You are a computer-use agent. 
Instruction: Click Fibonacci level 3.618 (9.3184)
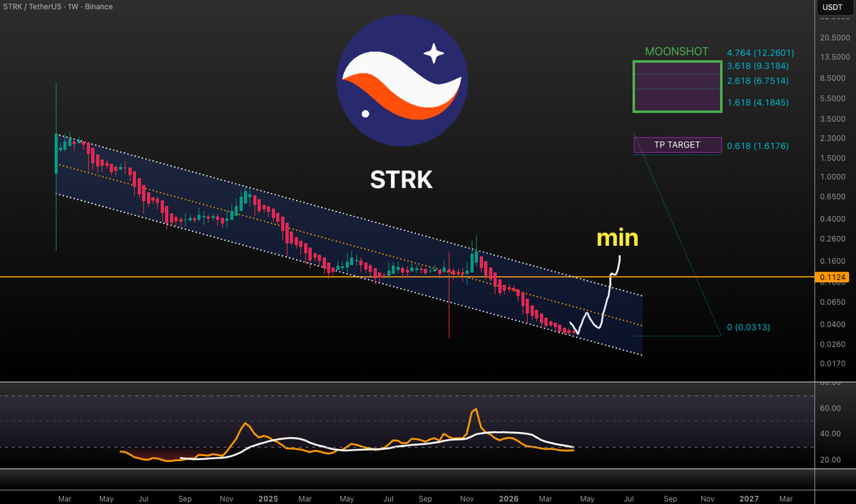(x=759, y=65)
